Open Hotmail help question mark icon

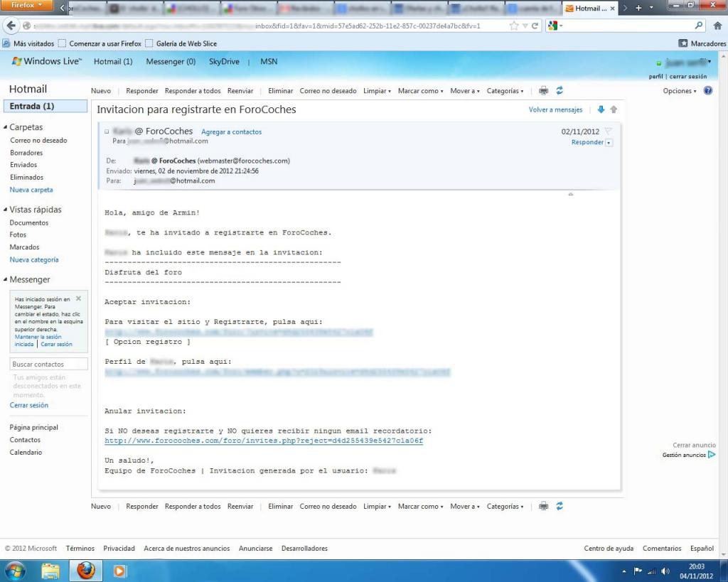click(x=708, y=90)
